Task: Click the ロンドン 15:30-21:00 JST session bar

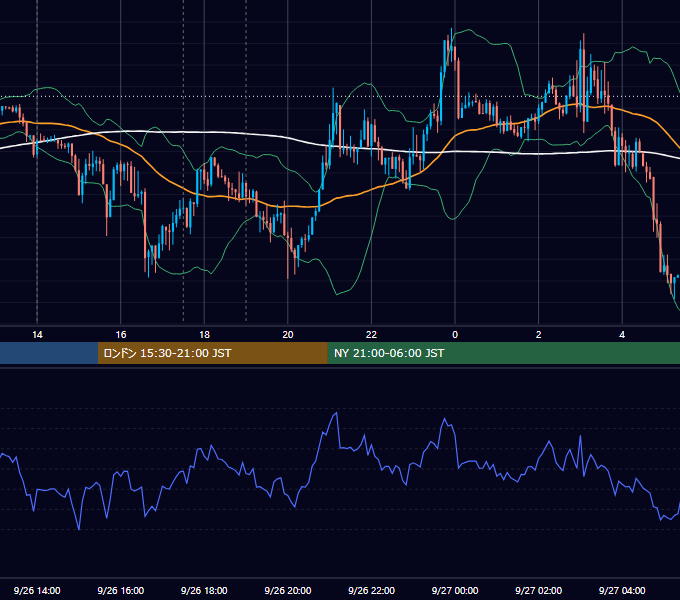Action: pos(212,353)
